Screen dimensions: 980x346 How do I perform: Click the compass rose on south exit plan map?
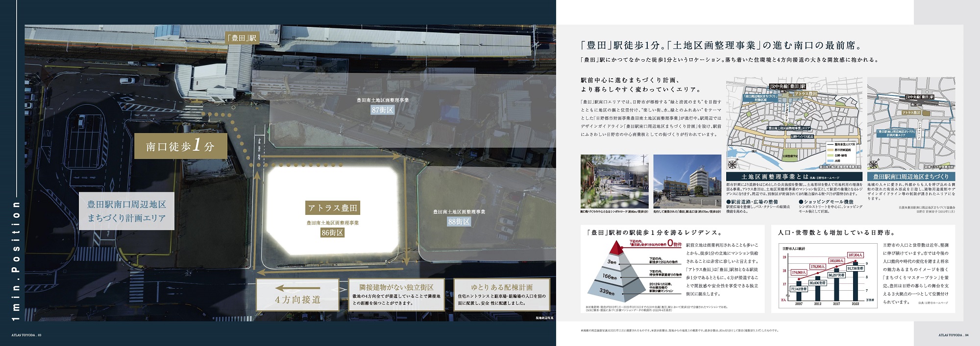pyautogui.click(x=874, y=164)
